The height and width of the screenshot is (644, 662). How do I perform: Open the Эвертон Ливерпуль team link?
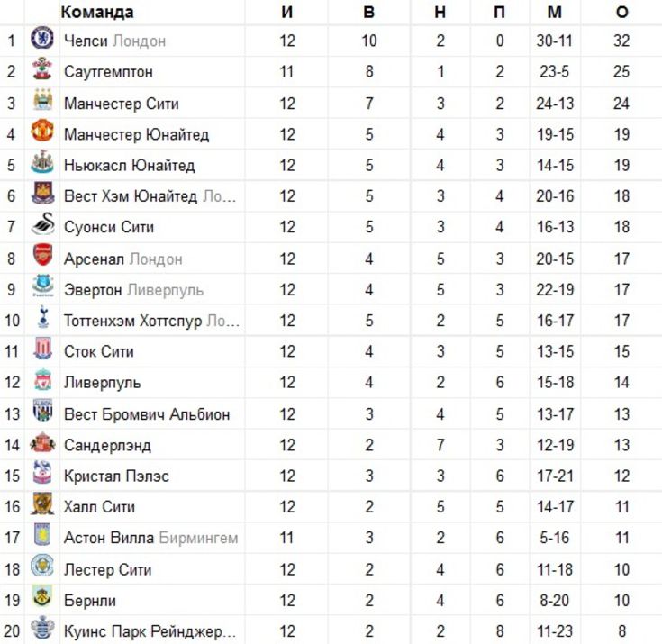click(134, 290)
